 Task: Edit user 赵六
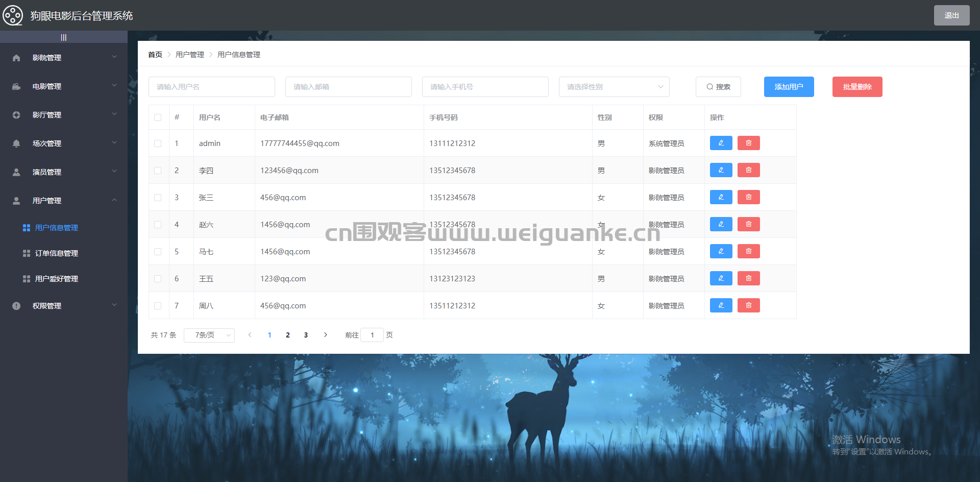click(x=721, y=224)
